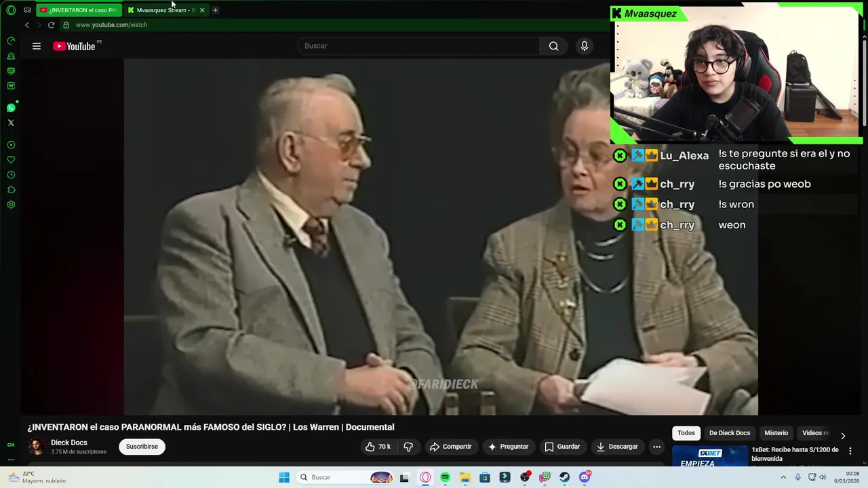Click the Suscribirse button
This screenshot has height=488, width=868.
[x=142, y=447]
